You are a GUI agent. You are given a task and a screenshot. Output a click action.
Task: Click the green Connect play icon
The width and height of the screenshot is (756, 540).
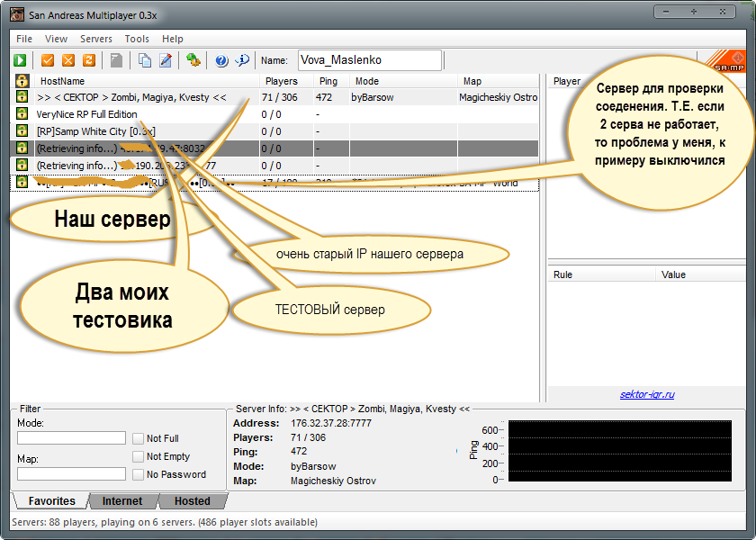point(20,60)
